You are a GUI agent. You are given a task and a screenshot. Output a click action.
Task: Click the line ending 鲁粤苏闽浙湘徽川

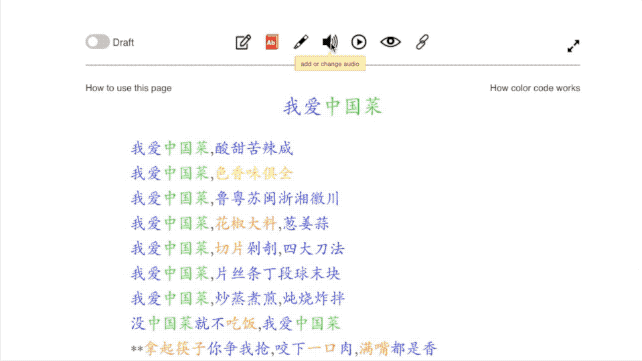coord(235,199)
